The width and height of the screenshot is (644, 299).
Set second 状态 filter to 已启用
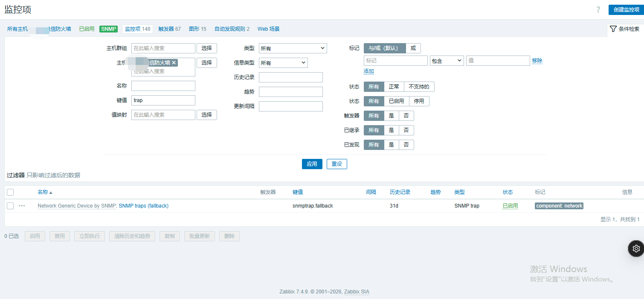[397, 101]
